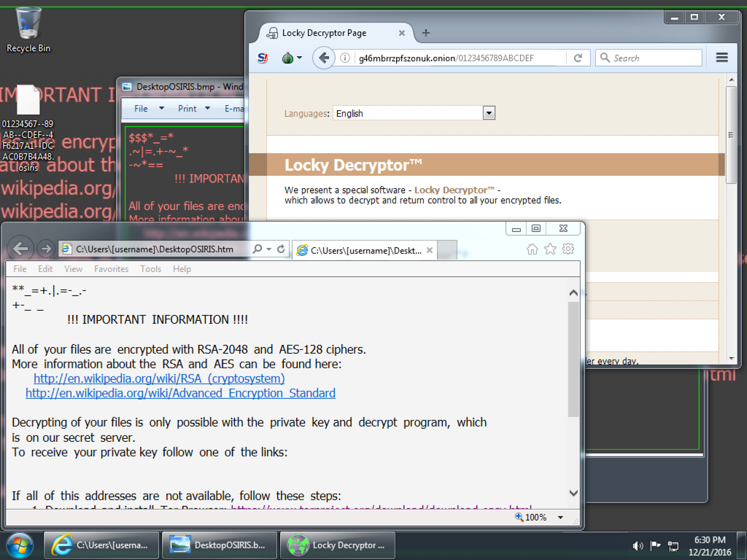Open the Favorites menu in Internet Explorer

point(111,269)
